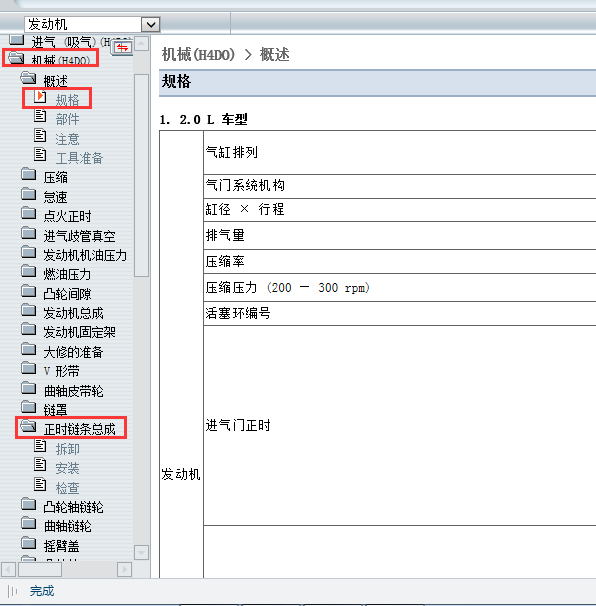596x606 pixels.
Task: Click the 进气门正时 table cell
Action: 400,426
